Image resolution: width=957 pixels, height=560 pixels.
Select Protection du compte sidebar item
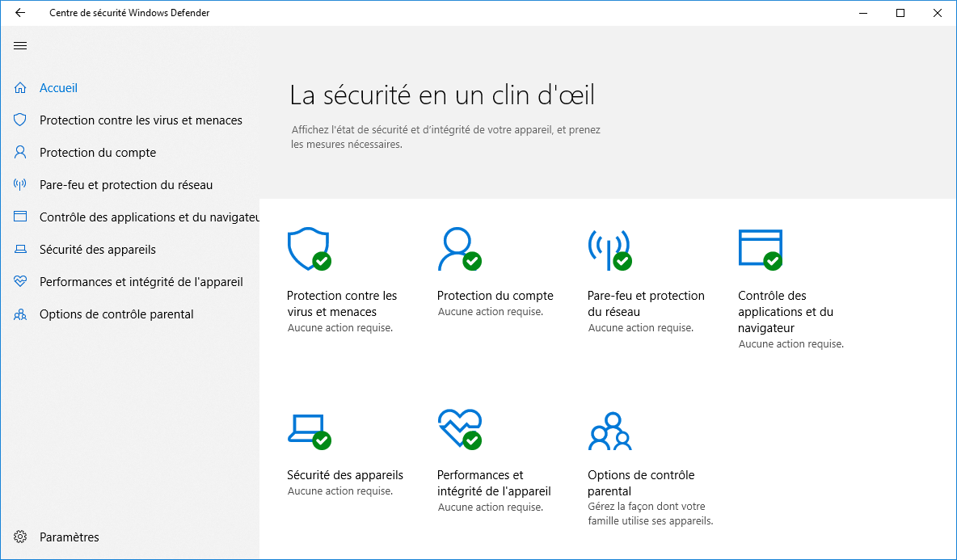coord(98,153)
